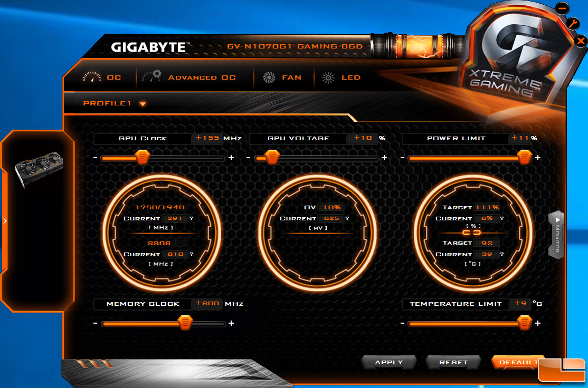The height and width of the screenshot is (388, 588).
Task: Click the GPU Voltage +10 value field
Action: [x=362, y=138]
